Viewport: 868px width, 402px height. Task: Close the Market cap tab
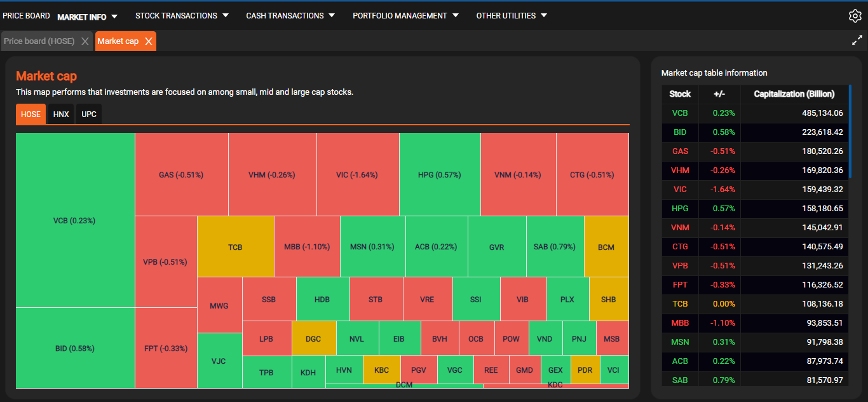click(148, 41)
